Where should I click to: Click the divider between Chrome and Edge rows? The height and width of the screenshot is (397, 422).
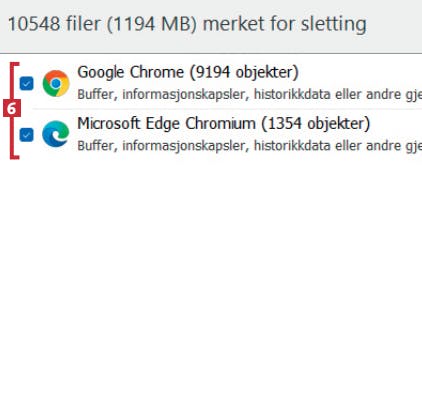pos(227,109)
